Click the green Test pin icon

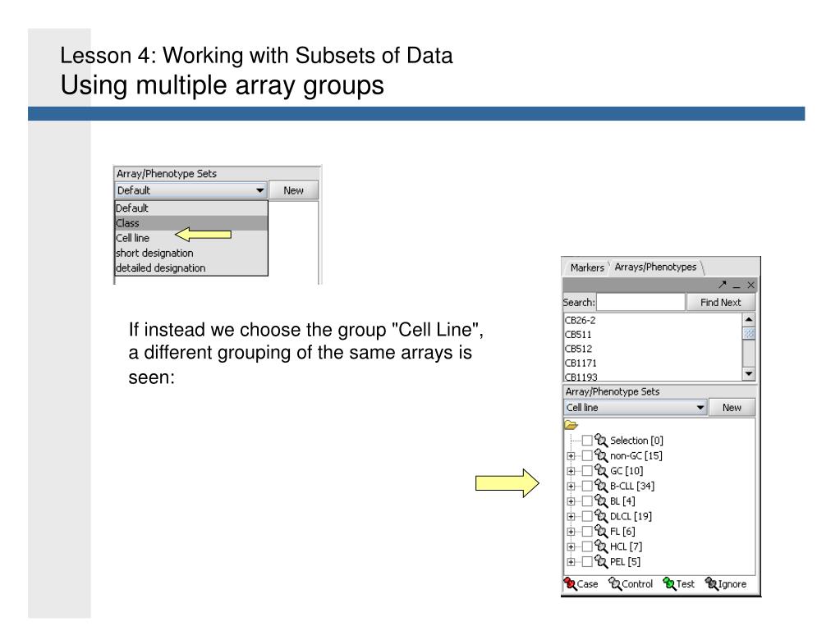[668, 583]
